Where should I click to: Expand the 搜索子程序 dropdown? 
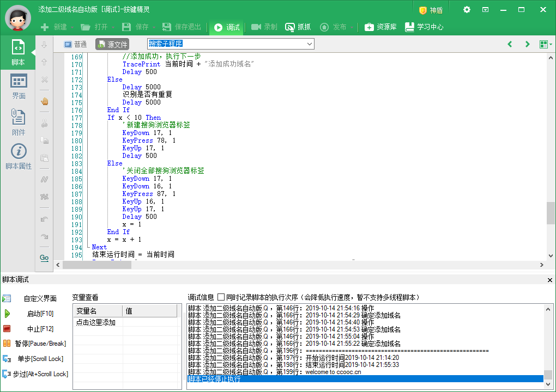310,44
